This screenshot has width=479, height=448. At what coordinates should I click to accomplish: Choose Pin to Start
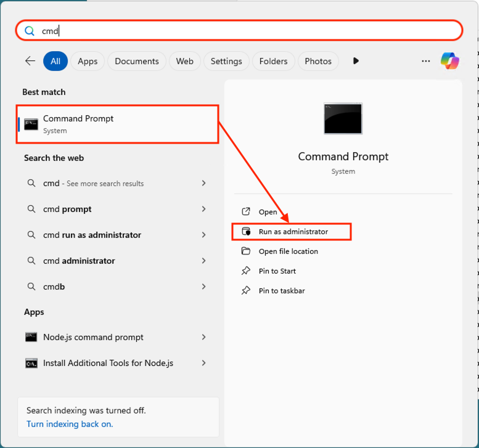click(277, 271)
